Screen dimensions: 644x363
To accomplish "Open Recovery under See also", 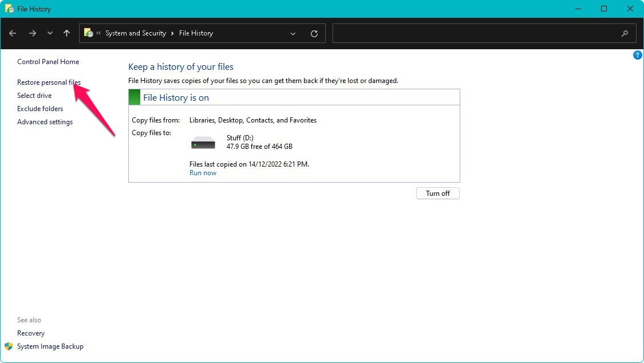I will [31, 333].
